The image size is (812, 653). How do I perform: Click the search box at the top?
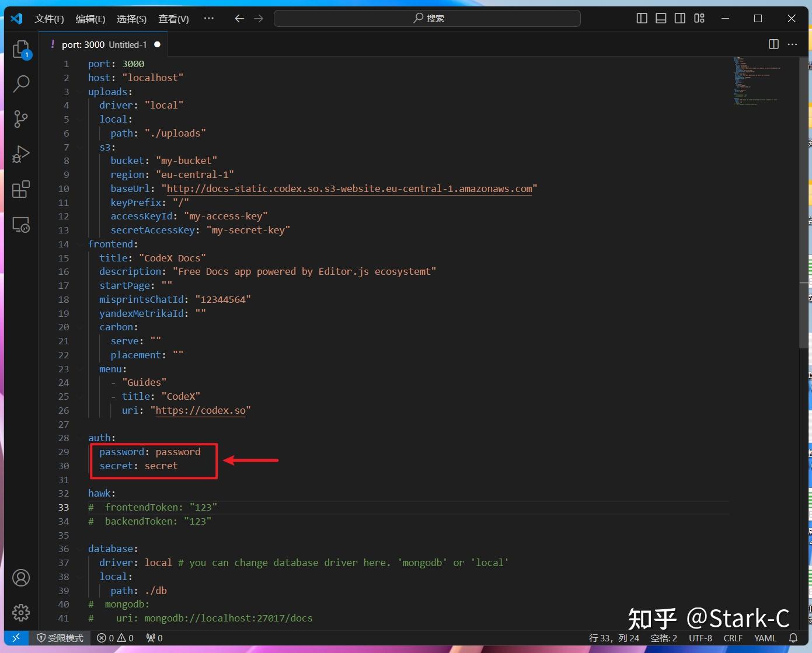tap(427, 18)
